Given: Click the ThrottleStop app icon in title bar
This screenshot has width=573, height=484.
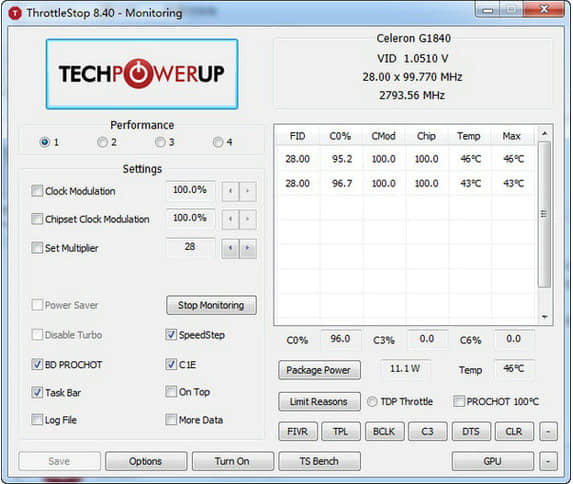Looking at the screenshot, I should (x=15, y=13).
